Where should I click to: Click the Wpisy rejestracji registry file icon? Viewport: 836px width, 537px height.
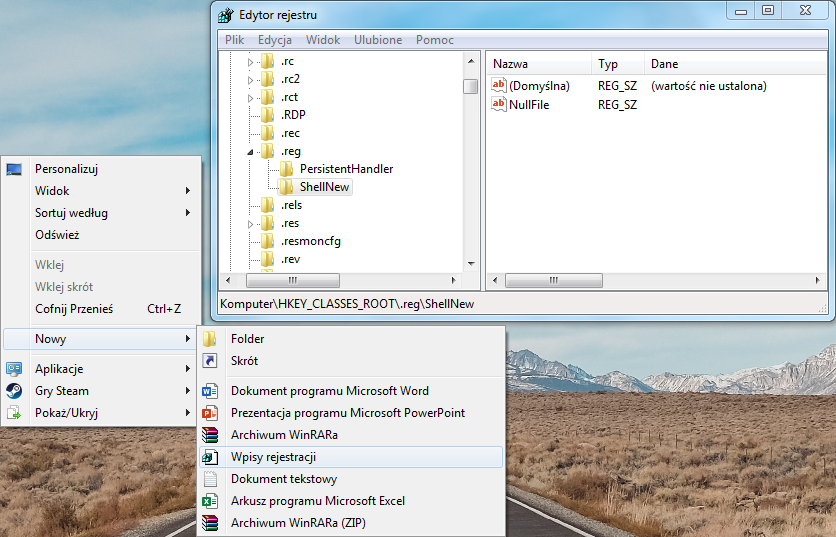tap(210, 457)
